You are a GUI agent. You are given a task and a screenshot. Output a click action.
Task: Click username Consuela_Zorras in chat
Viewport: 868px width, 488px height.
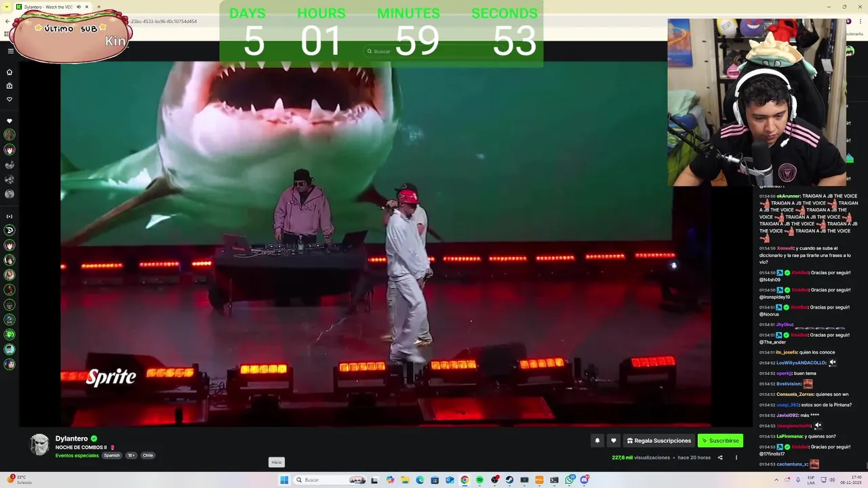tap(795, 394)
